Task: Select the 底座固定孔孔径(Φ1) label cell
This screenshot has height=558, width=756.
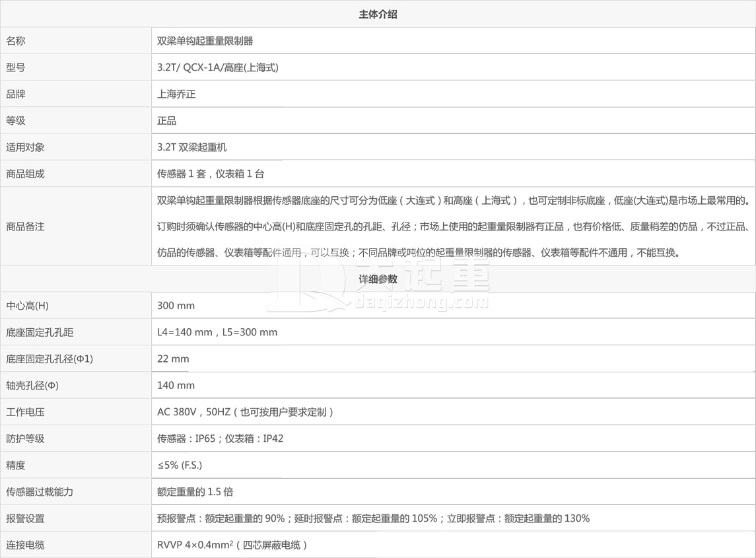Action: coord(76,359)
